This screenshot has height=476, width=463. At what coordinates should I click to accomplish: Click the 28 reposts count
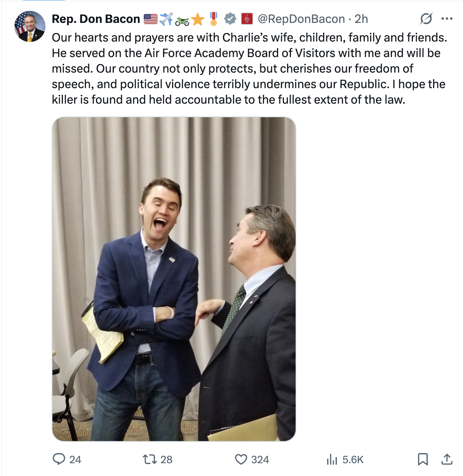pyautogui.click(x=166, y=460)
